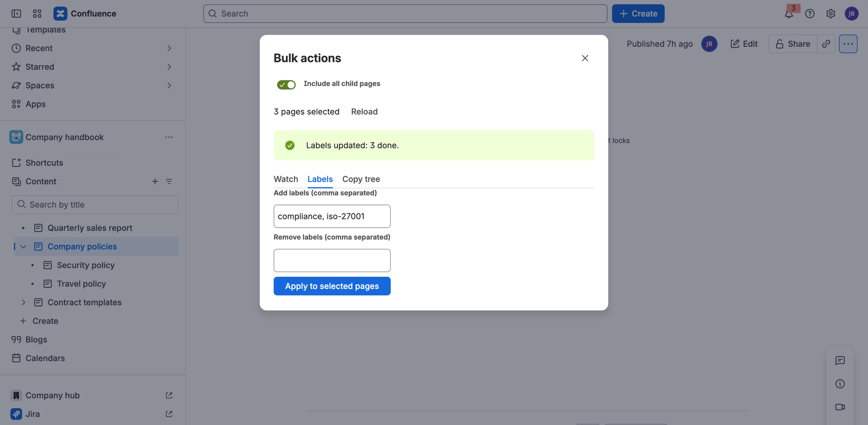Open the notifications bell
The image size is (868, 425).
(x=789, y=14)
